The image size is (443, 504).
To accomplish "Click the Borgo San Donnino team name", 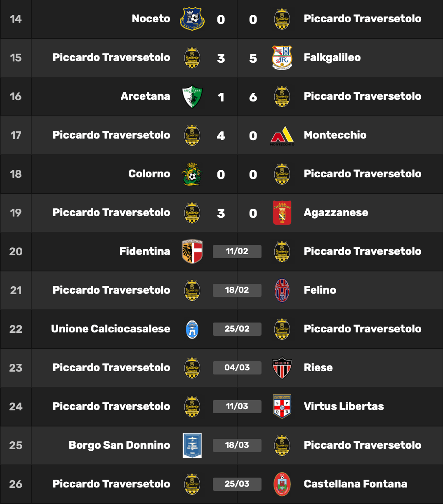I will (x=120, y=445).
